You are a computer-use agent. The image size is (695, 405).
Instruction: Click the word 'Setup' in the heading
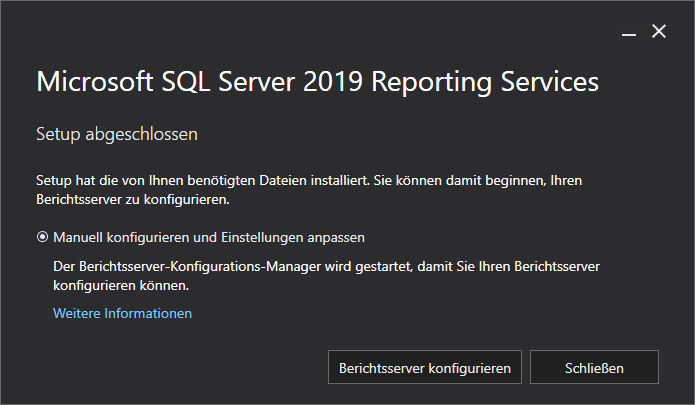[58, 133]
